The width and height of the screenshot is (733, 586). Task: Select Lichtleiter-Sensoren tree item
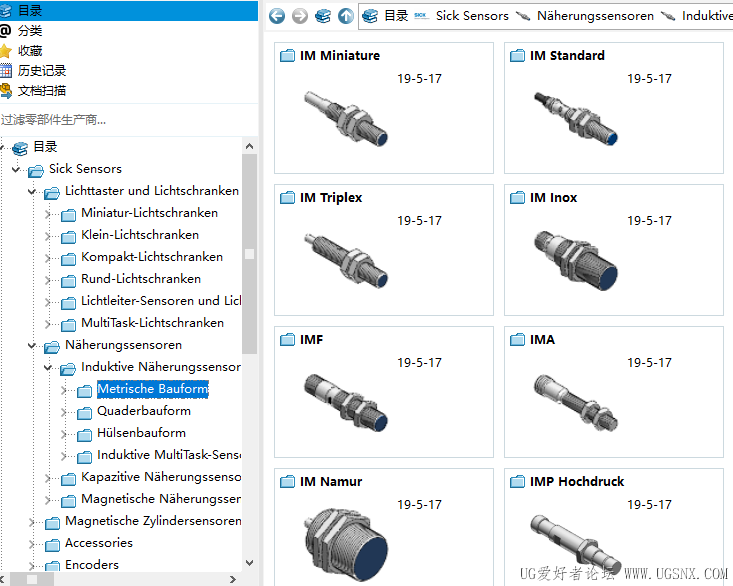161,300
